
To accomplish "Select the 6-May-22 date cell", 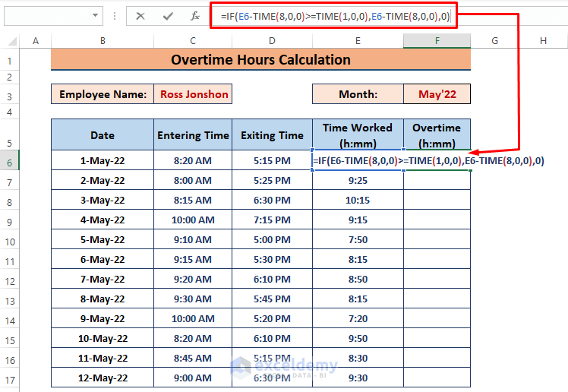I will coord(103,259).
